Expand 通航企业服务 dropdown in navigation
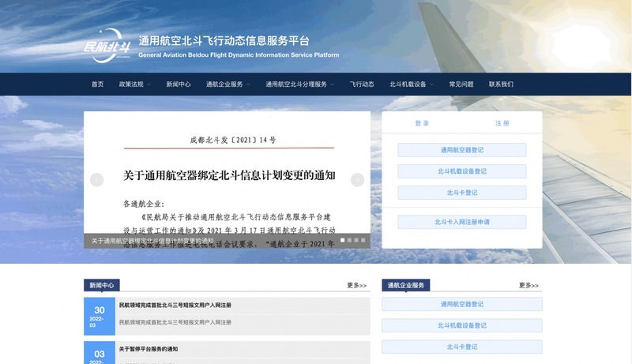This screenshot has height=364, width=632. click(x=228, y=84)
